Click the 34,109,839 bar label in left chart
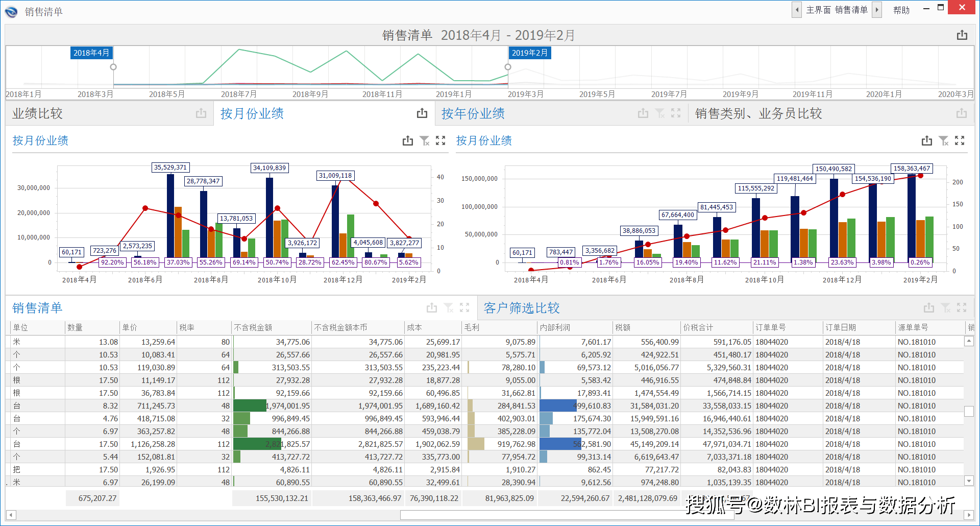The image size is (980, 526). pos(269,168)
